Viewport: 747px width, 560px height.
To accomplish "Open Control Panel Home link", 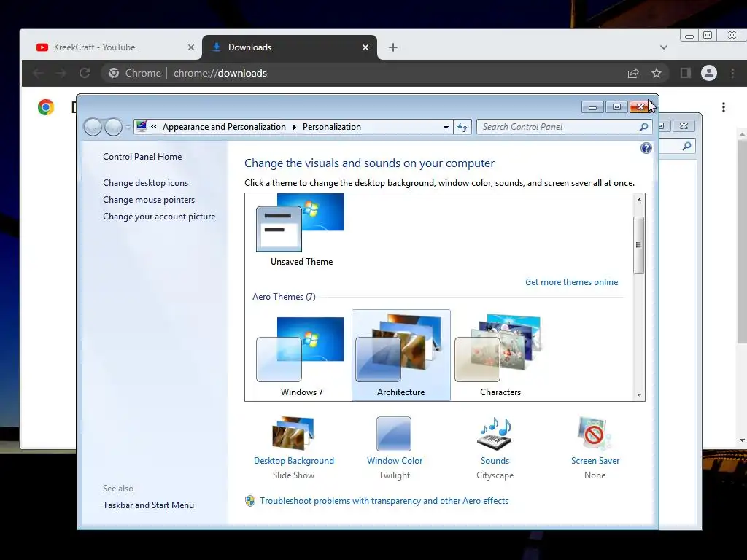I will pos(142,157).
